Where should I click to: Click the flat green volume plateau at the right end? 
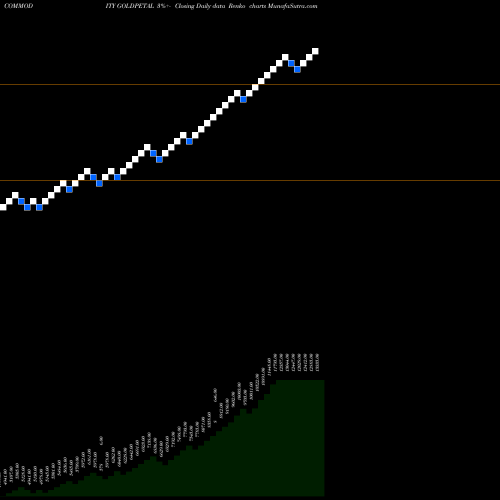click(300, 437)
